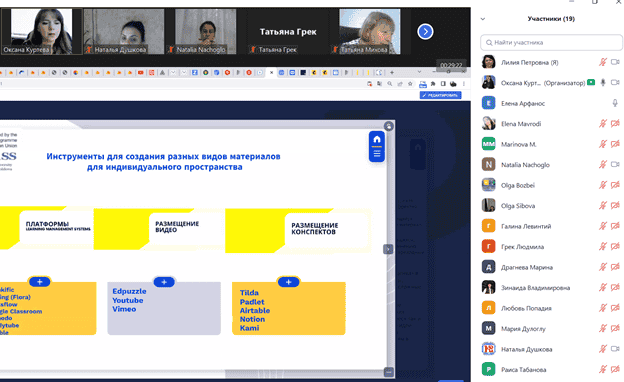Collapse participants panel chevron
Image resolution: width=624 pixels, height=382 pixels.
pyautogui.click(x=483, y=19)
